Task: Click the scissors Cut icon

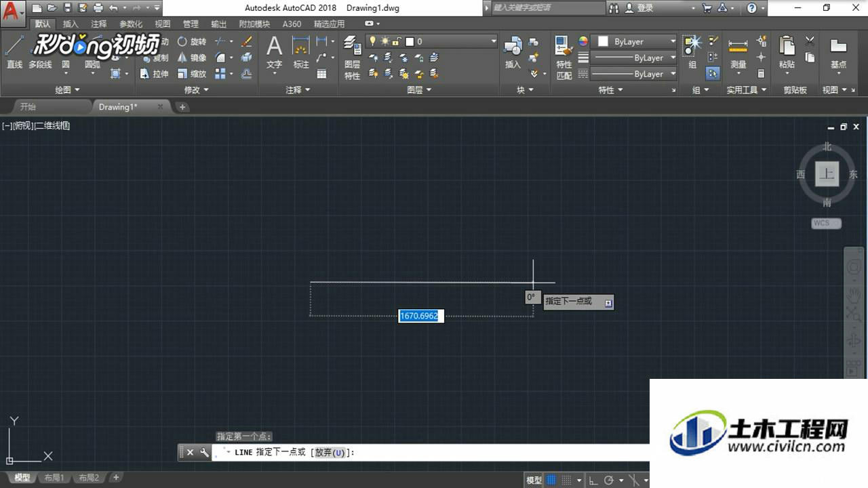Action: pyautogui.click(x=810, y=41)
